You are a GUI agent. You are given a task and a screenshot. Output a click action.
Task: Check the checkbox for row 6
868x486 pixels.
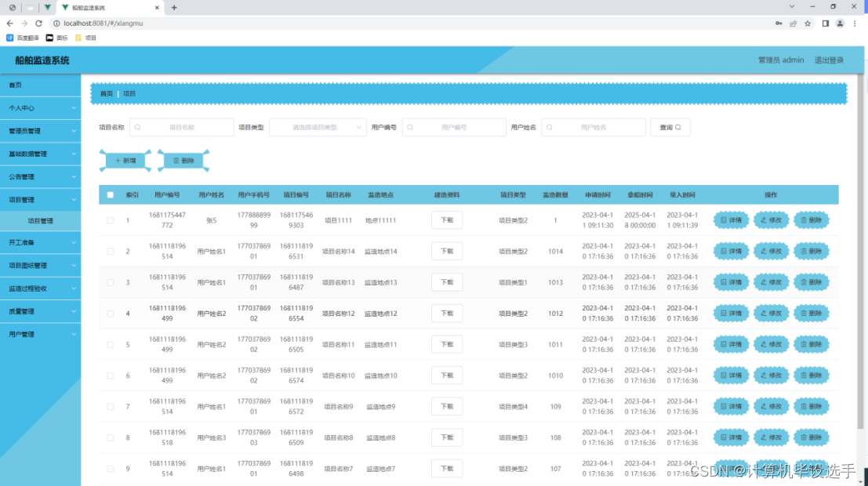pos(110,375)
